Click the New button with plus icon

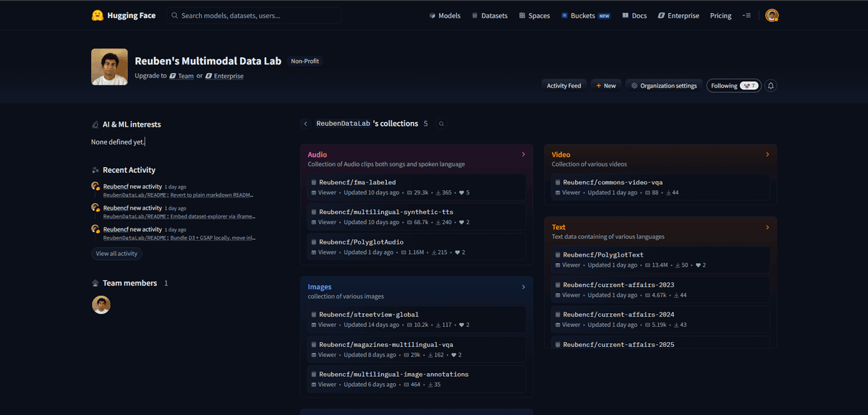pos(605,85)
